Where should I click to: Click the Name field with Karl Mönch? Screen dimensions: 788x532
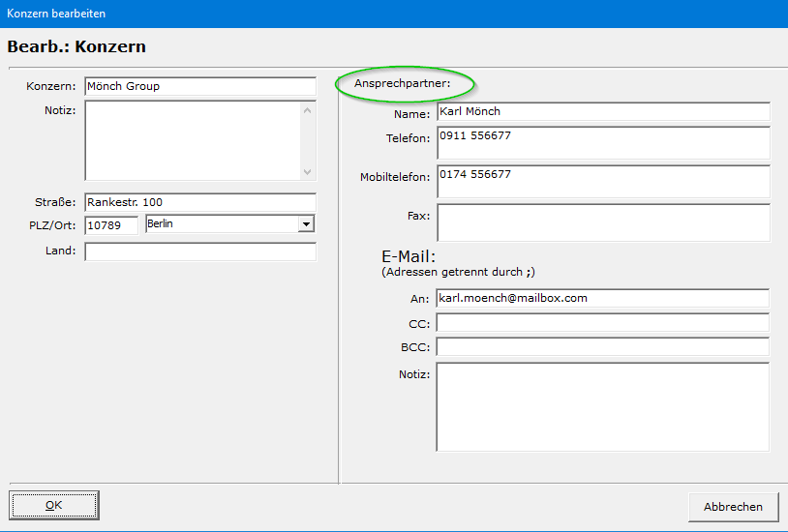point(602,112)
